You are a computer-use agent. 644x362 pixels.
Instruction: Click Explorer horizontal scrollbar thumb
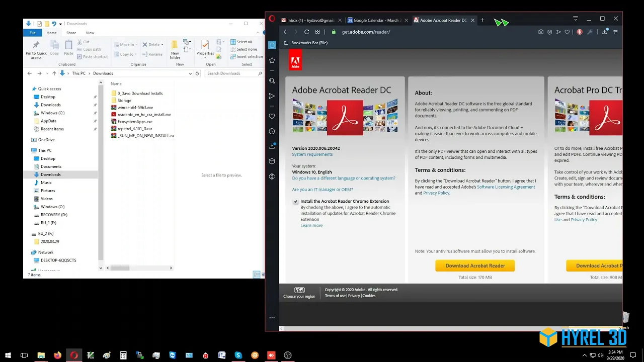coord(120,268)
